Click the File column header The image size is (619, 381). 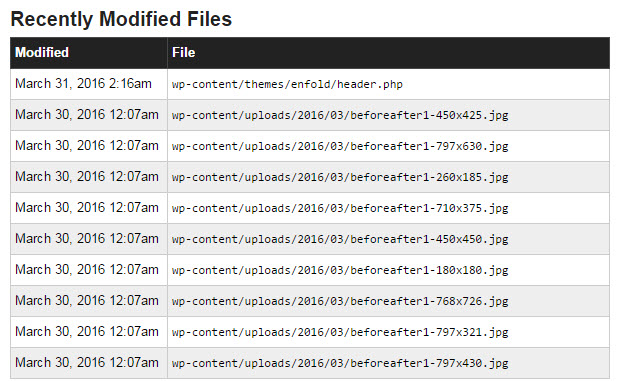[183, 53]
